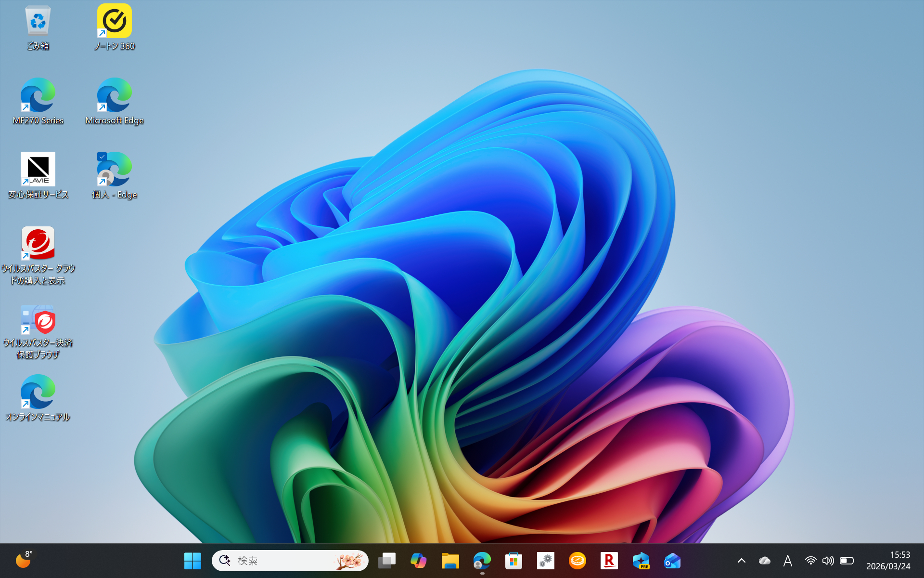Open File Explorer from the taskbar

point(450,561)
